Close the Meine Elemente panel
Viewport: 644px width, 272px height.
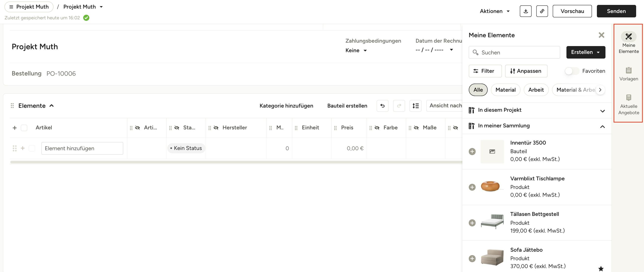point(601,35)
